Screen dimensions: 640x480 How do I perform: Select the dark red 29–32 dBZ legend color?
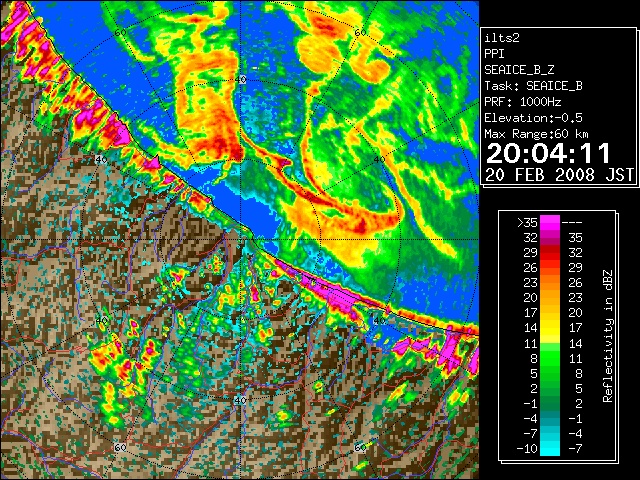tap(550, 253)
